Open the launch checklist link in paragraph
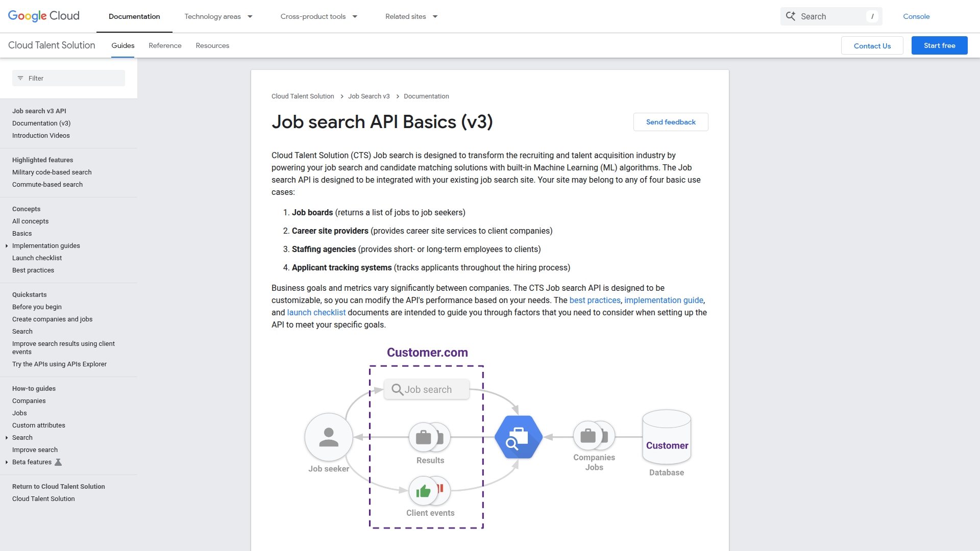This screenshot has width=980, height=551. [x=316, y=312]
